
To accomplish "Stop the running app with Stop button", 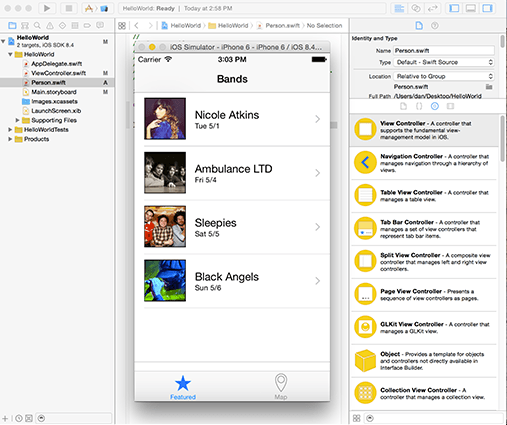I will coord(69,8).
